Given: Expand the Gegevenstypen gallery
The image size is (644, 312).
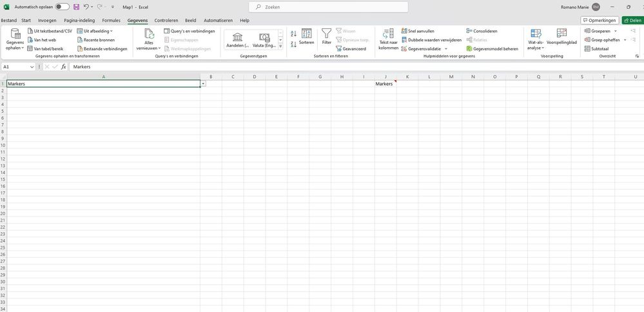Looking at the screenshot, I should click(280, 47).
